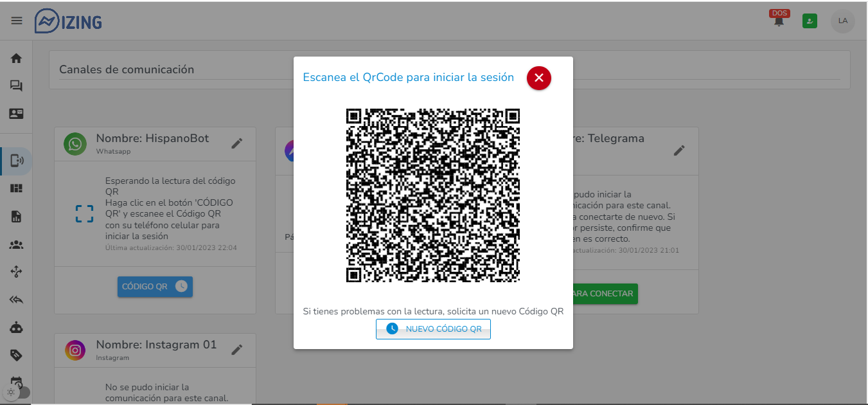Open the chats icon in the sidebar

pos(16,85)
